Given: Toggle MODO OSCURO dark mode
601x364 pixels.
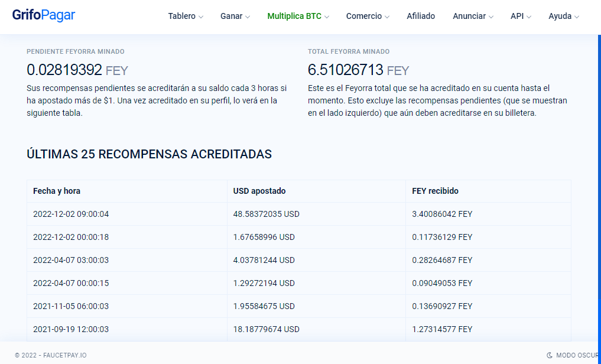Looking at the screenshot, I should click(x=573, y=355).
